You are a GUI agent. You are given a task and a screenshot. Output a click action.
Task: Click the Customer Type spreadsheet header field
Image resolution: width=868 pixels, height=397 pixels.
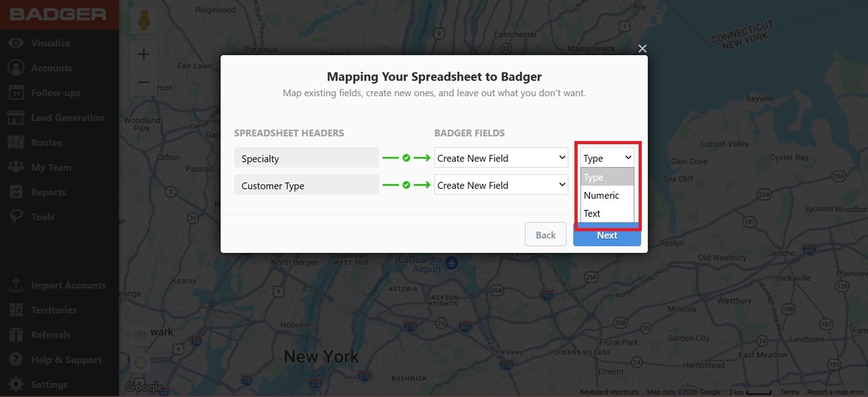coord(306,185)
